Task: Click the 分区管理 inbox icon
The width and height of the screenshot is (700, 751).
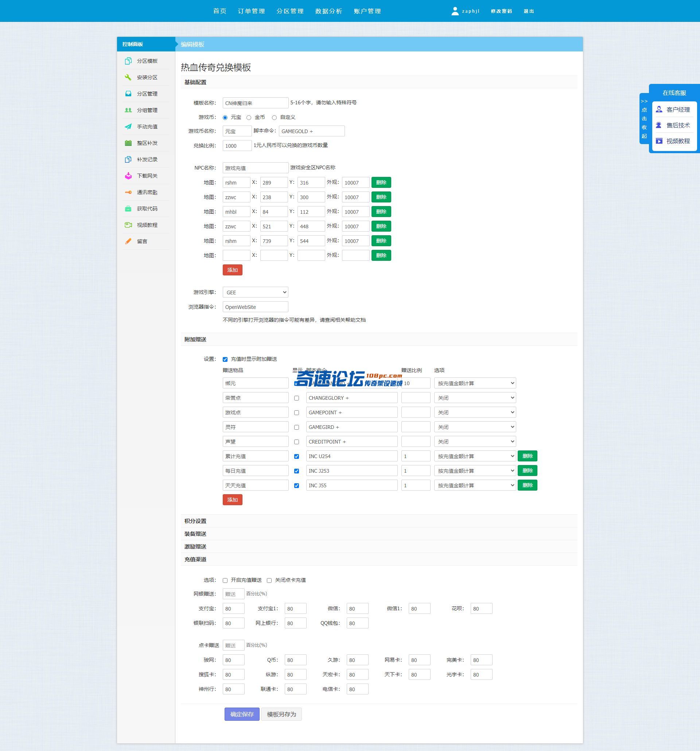Action: coord(128,94)
